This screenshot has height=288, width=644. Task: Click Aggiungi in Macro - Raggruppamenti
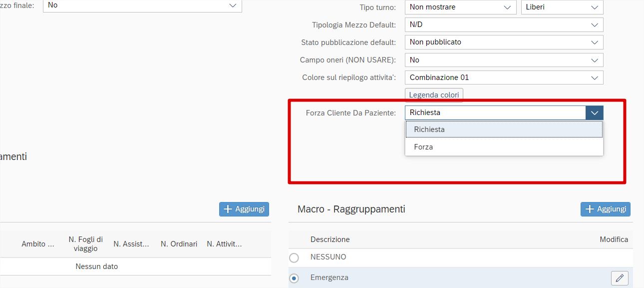(605, 209)
